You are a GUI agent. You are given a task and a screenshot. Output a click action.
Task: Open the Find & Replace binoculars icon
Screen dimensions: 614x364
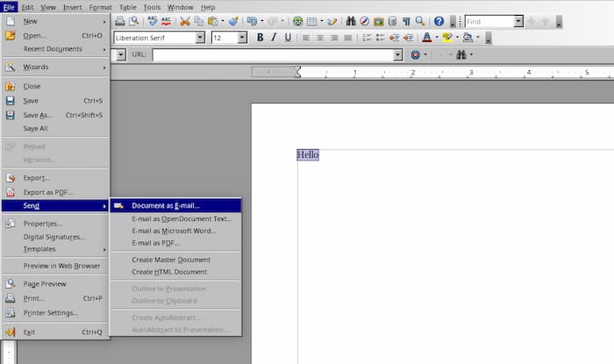[x=350, y=21]
